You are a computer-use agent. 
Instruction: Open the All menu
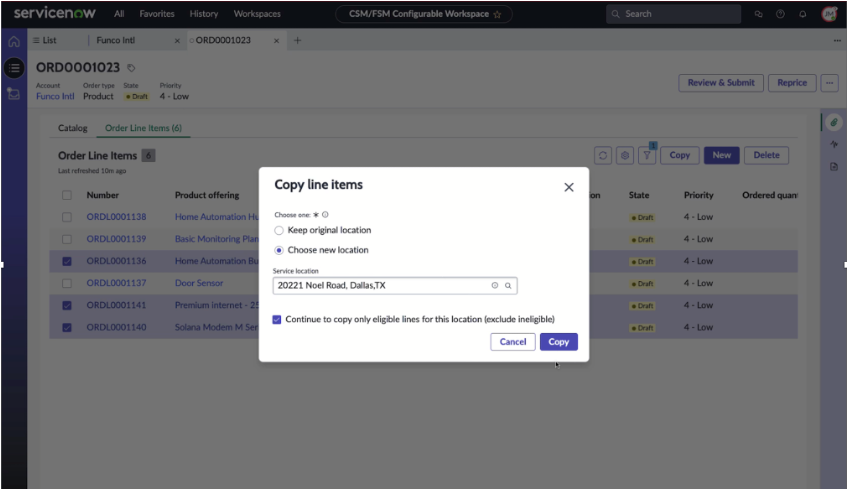[x=119, y=14]
